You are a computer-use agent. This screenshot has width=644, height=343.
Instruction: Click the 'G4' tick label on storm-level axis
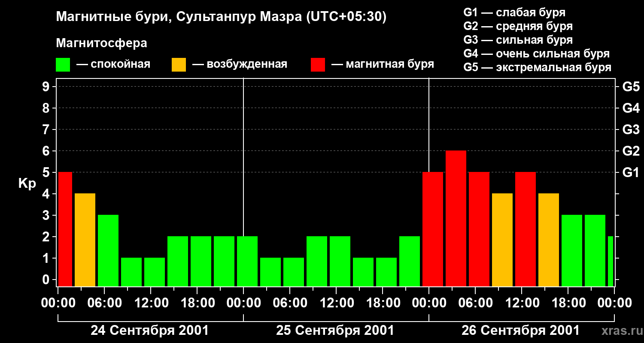pyautogui.click(x=631, y=108)
